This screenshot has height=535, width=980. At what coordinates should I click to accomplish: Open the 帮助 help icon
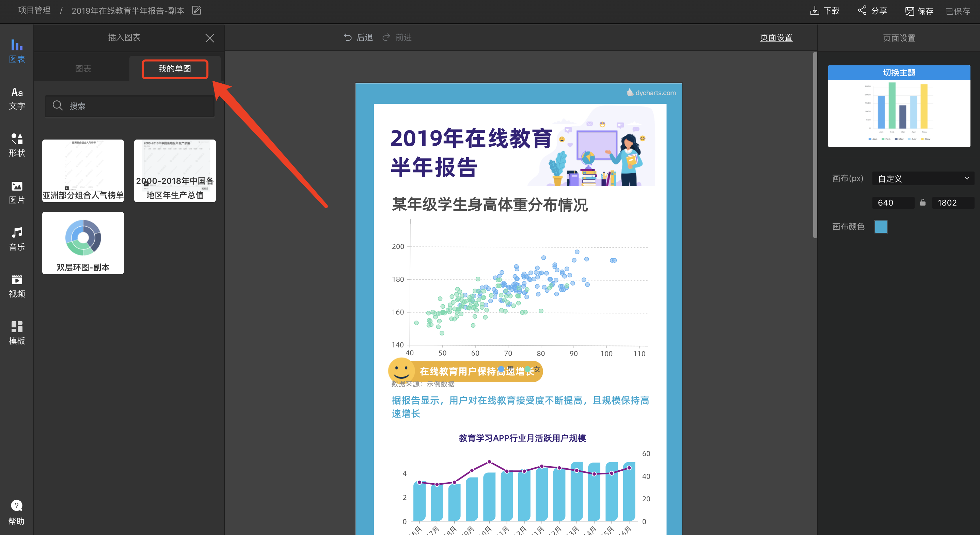point(17,512)
